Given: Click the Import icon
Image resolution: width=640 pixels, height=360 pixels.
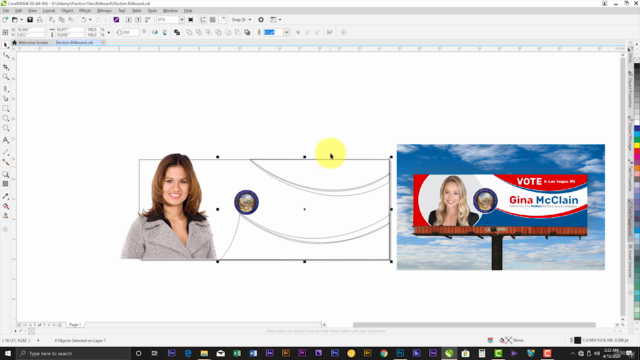Looking at the screenshot, I should (x=129, y=20).
